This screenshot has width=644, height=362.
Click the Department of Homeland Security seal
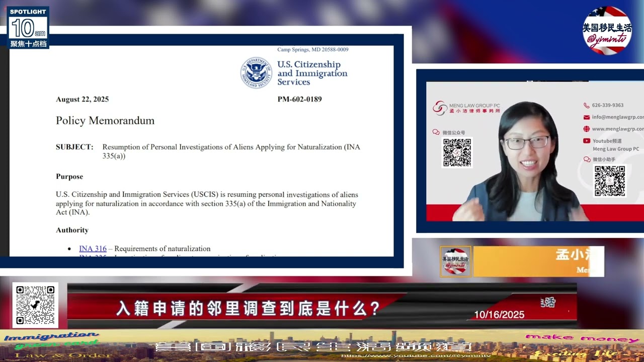pos(256,72)
